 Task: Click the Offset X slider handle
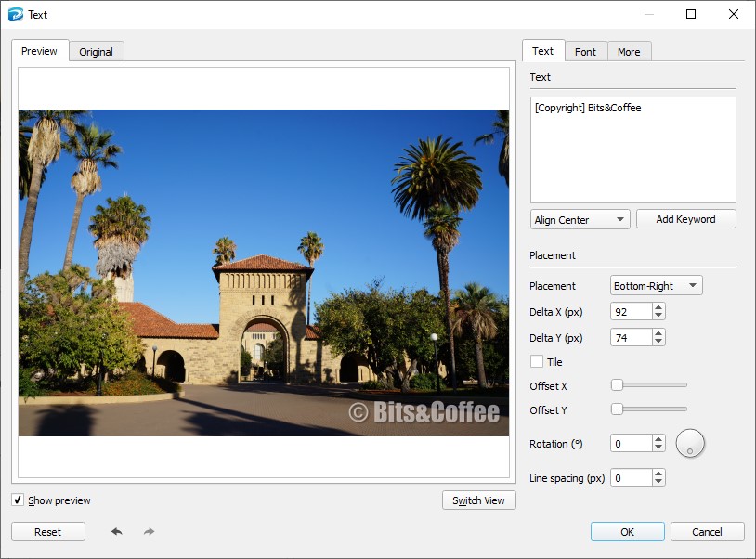point(617,385)
